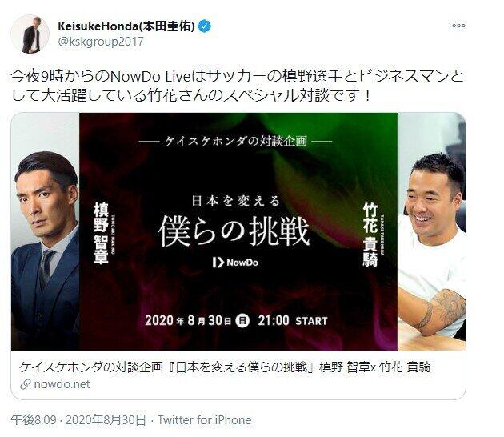
Task: Open the event banner image card
Action: point(238,231)
